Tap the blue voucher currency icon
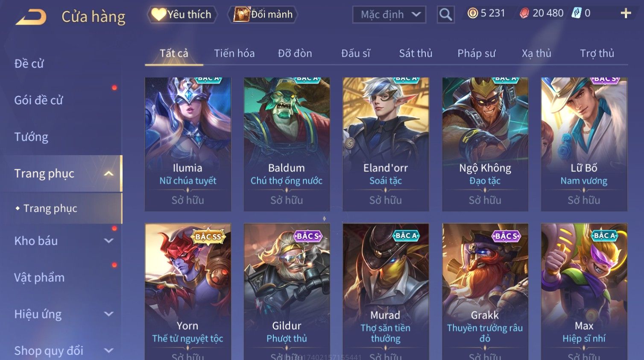The image size is (644, 360). click(577, 13)
